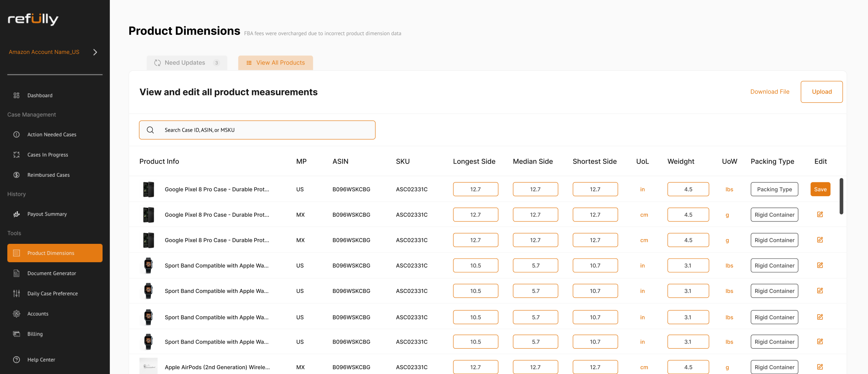Click the Shortest Side column header

click(595, 161)
